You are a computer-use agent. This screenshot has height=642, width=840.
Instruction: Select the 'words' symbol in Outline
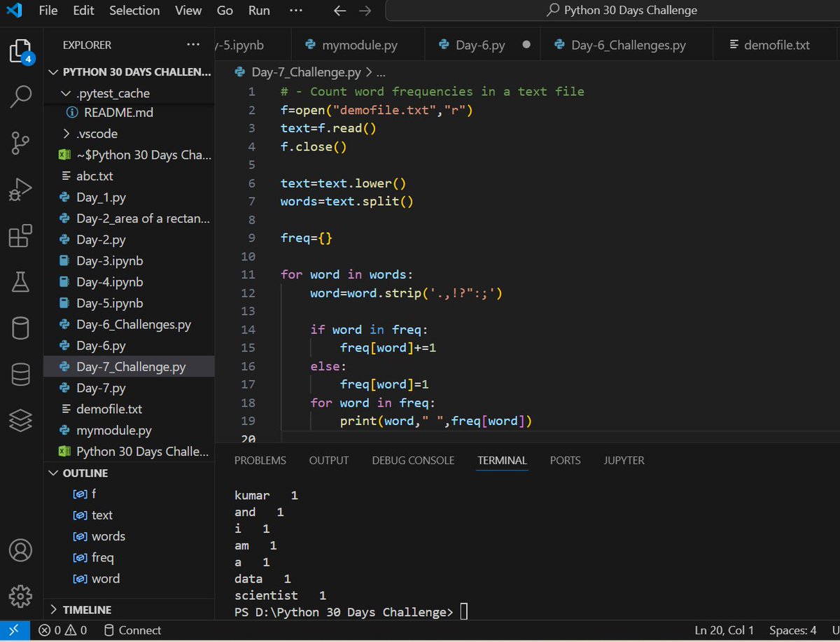point(129,536)
